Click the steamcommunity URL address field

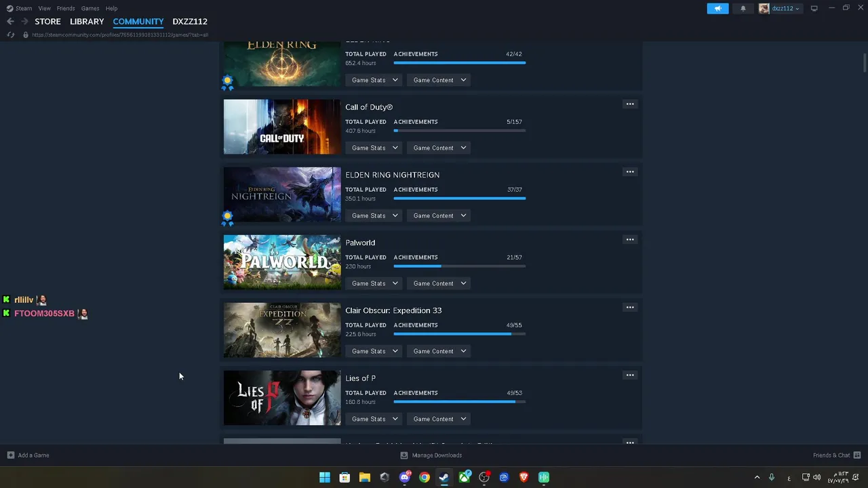tap(120, 35)
